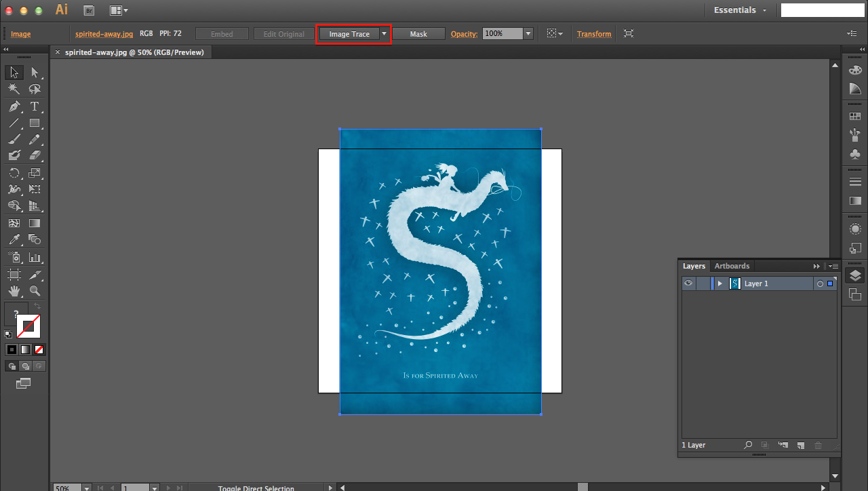Set paint mode to None
Image resolution: width=868 pixels, height=491 pixels.
pyautogui.click(x=39, y=350)
